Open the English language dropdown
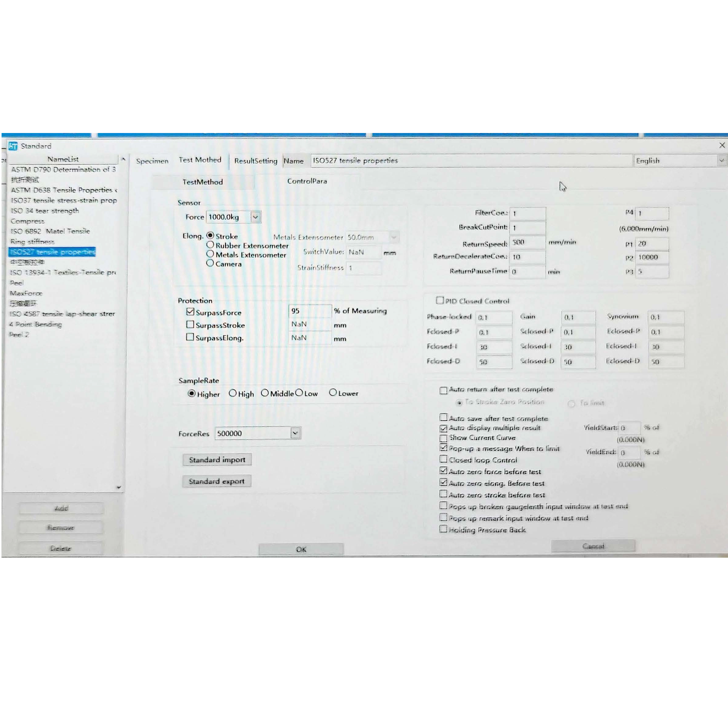The width and height of the screenshot is (728, 728). tap(721, 161)
